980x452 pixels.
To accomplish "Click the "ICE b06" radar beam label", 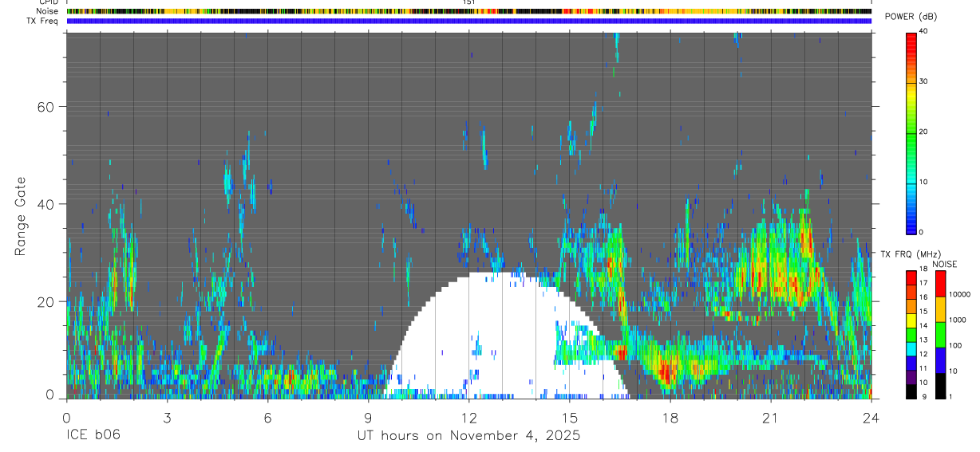I will pyautogui.click(x=90, y=435).
